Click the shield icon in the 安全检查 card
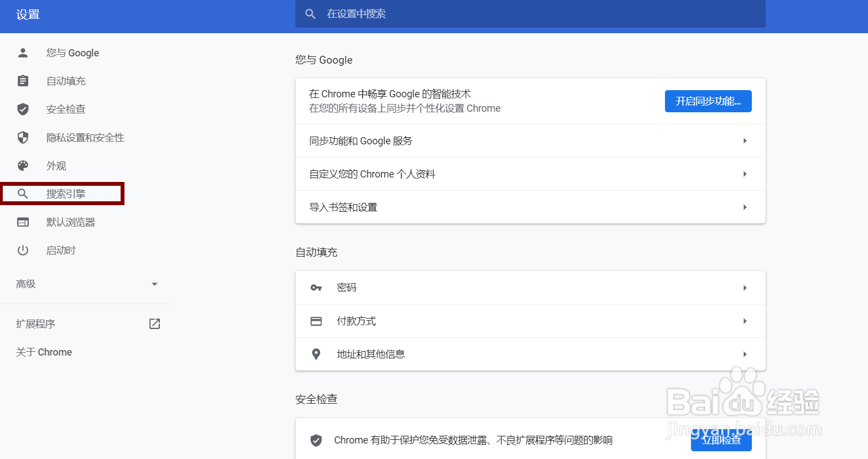The image size is (868, 459). point(316,440)
